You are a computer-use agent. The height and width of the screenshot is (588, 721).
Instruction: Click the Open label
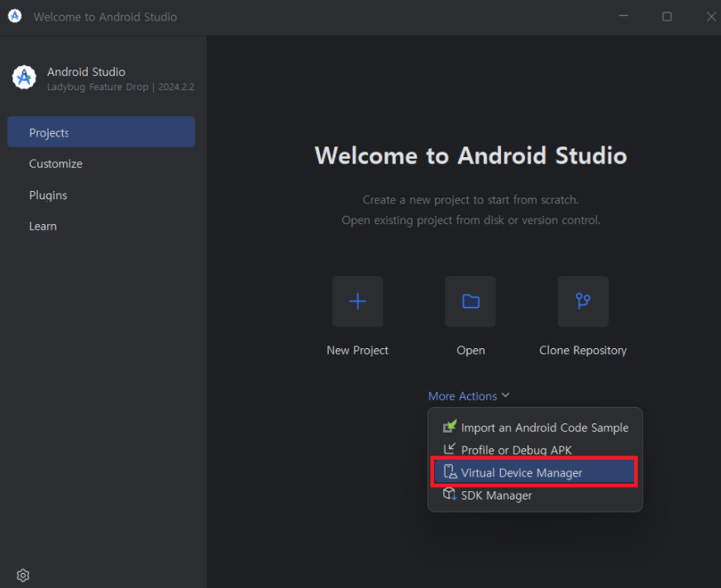point(470,350)
